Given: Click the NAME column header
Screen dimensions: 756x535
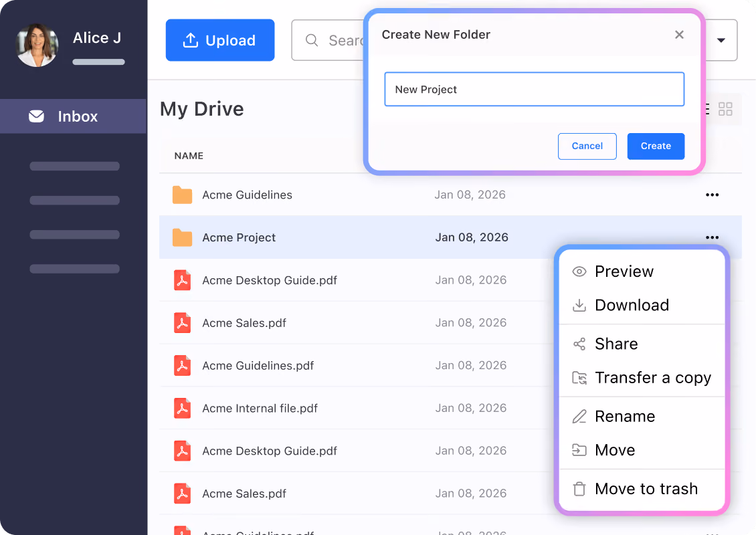Looking at the screenshot, I should coord(189,156).
